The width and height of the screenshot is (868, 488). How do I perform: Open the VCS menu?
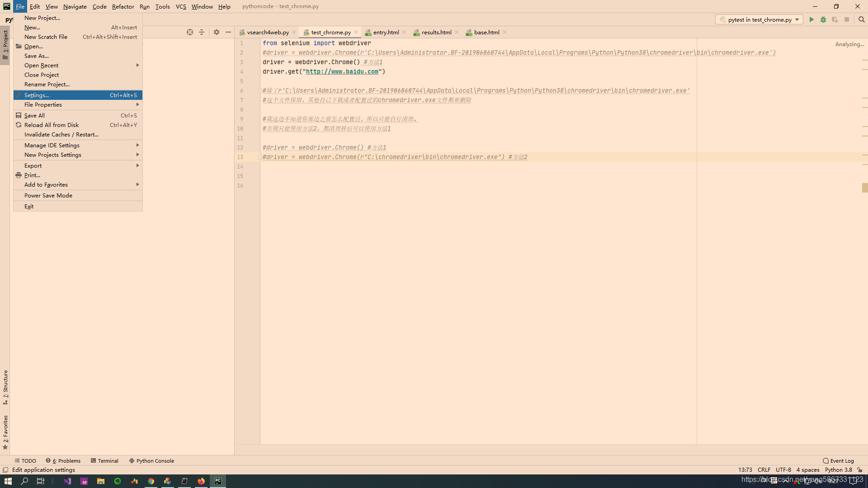click(181, 6)
